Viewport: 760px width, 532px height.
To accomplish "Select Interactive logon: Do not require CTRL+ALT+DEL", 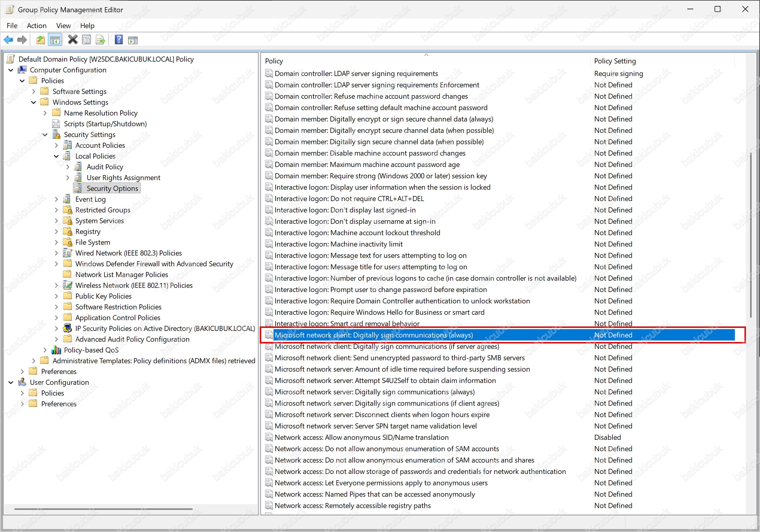I will tap(349, 199).
